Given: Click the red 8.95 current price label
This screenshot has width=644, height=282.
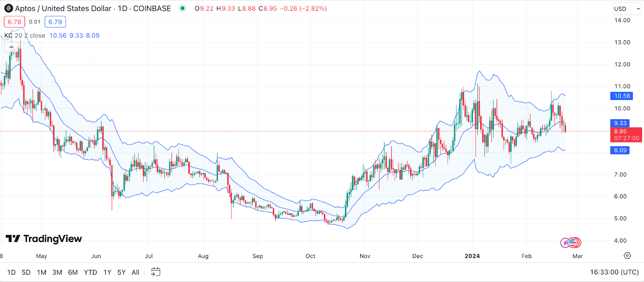Looking at the screenshot, I should point(626,135).
